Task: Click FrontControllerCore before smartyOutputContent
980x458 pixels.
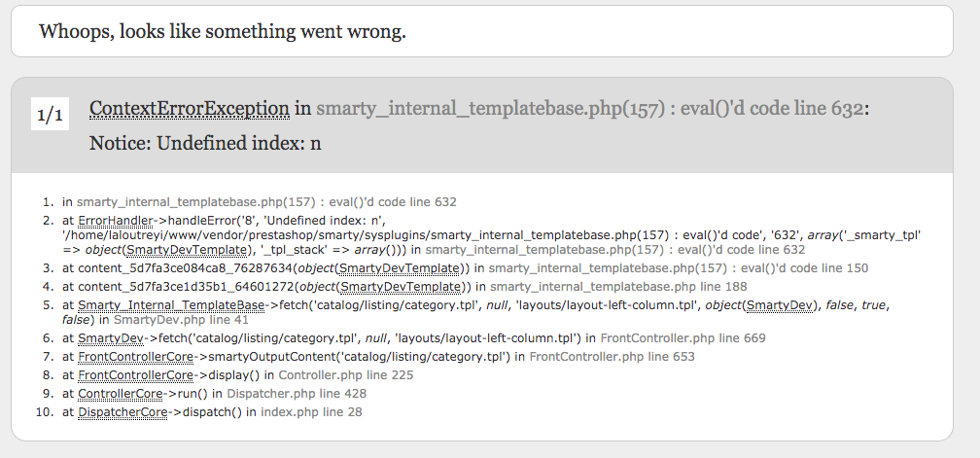Action: click(136, 356)
